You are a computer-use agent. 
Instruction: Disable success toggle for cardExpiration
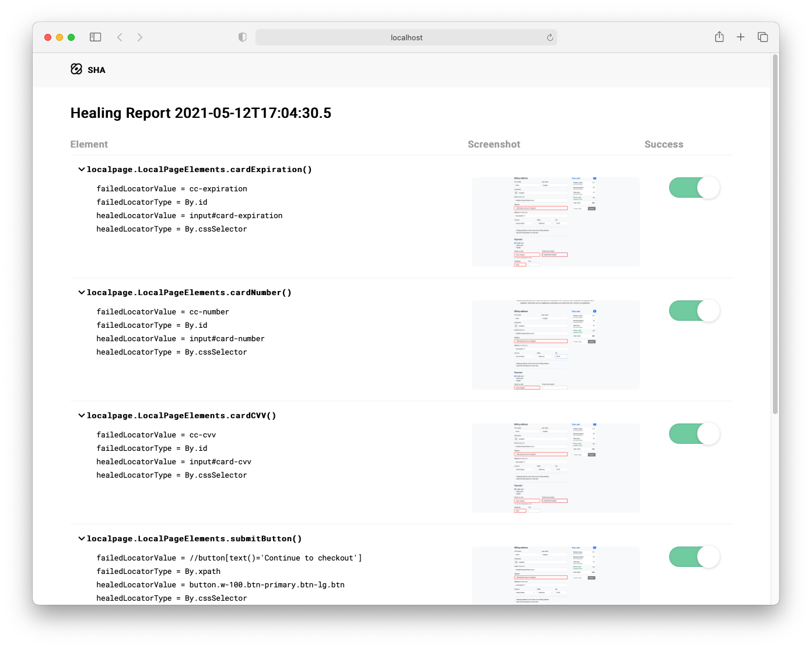click(x=694, y=187)
